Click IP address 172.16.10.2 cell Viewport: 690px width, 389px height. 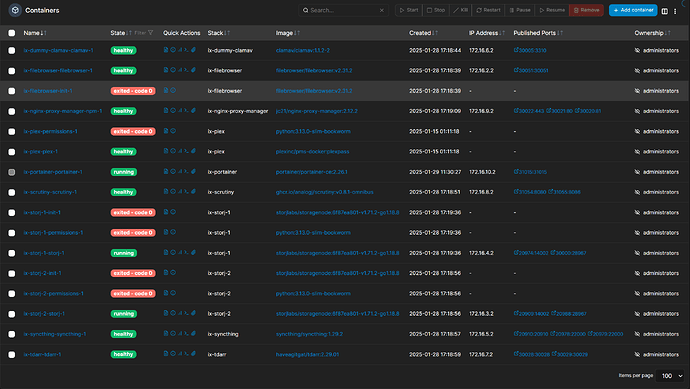pos(482,172)
